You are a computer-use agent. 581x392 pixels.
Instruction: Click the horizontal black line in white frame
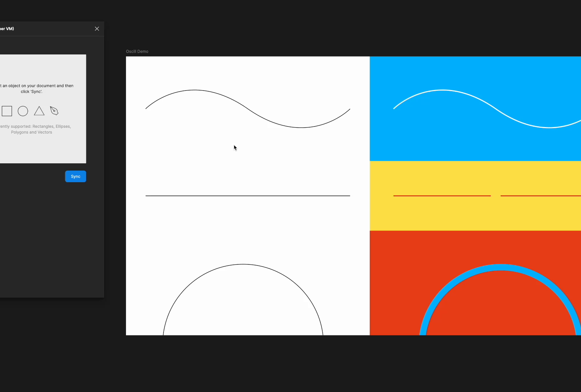pos(248,195)
